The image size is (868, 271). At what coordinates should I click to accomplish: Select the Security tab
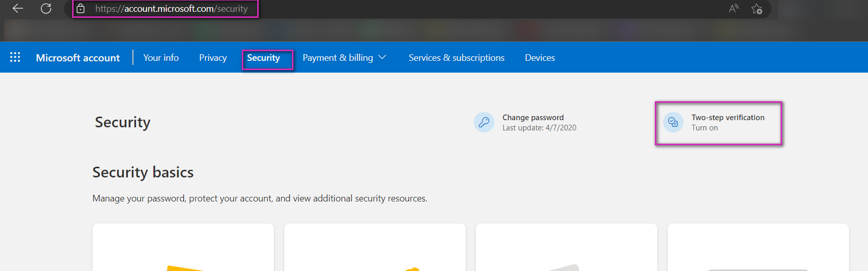[264, 58]
